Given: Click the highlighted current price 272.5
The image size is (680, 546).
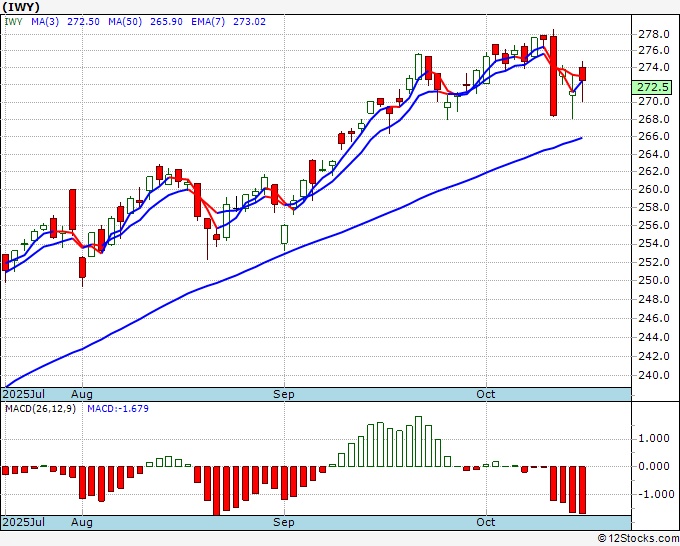Looking at the screenshot, I should pyautogui.click(x=652, y=87).
